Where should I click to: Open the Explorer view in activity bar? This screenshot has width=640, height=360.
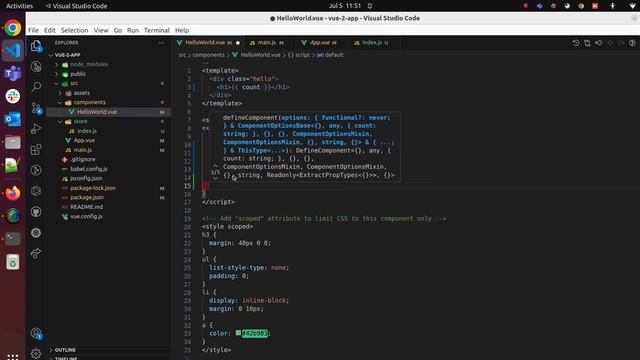click(x=36, y=45)
